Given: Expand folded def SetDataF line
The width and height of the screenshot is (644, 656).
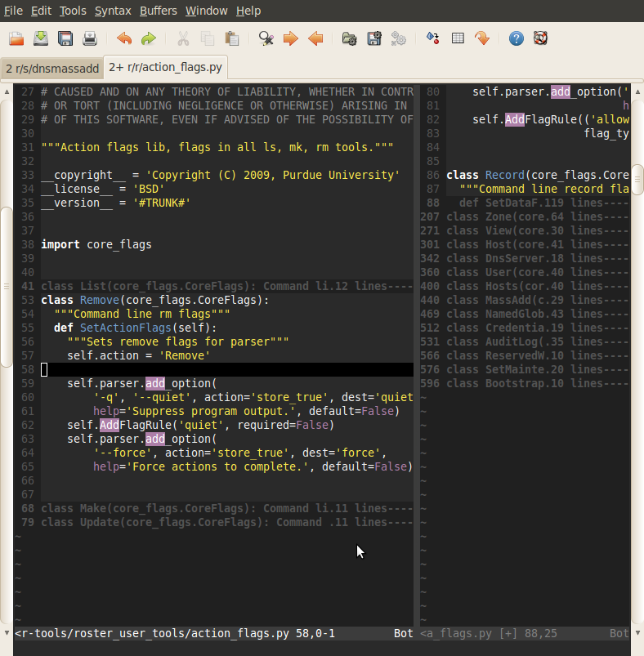Looking at the screenshot, I should [x=538, y=203].
